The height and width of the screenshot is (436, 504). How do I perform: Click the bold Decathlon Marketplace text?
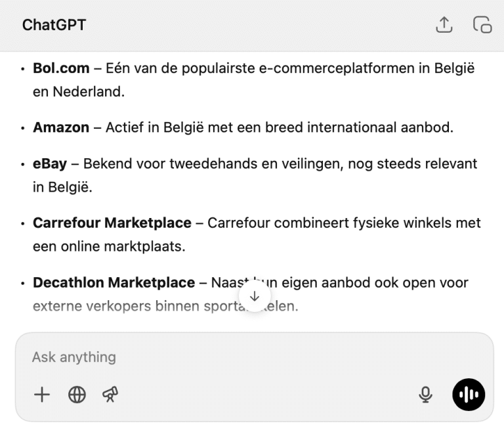tap(114, 283)
